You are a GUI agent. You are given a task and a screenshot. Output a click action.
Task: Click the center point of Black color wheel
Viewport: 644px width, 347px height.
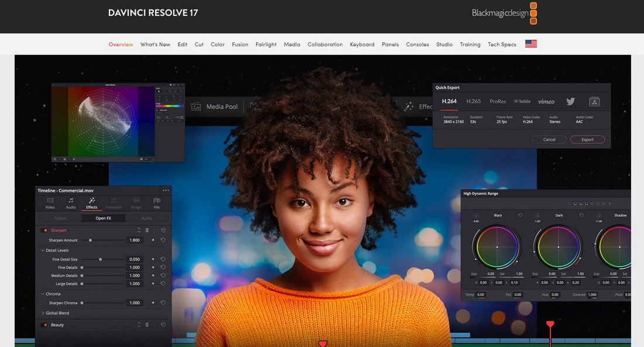[497, 247]
